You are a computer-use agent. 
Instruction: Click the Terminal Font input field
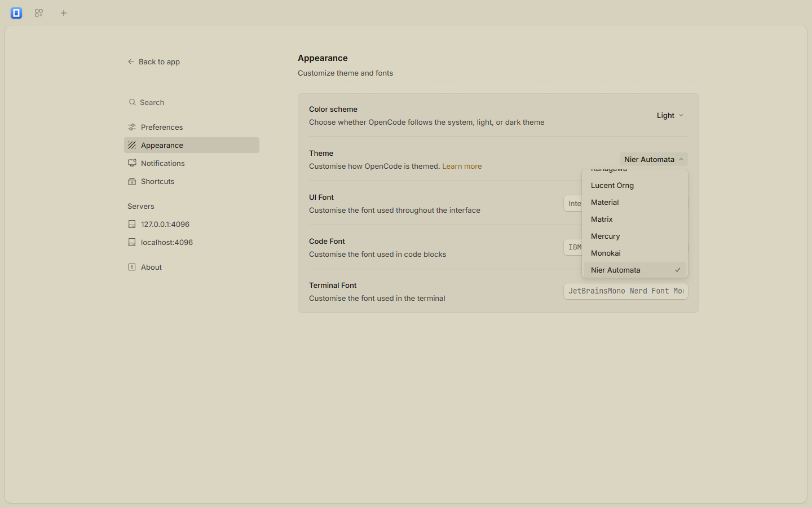pos(626,291)
